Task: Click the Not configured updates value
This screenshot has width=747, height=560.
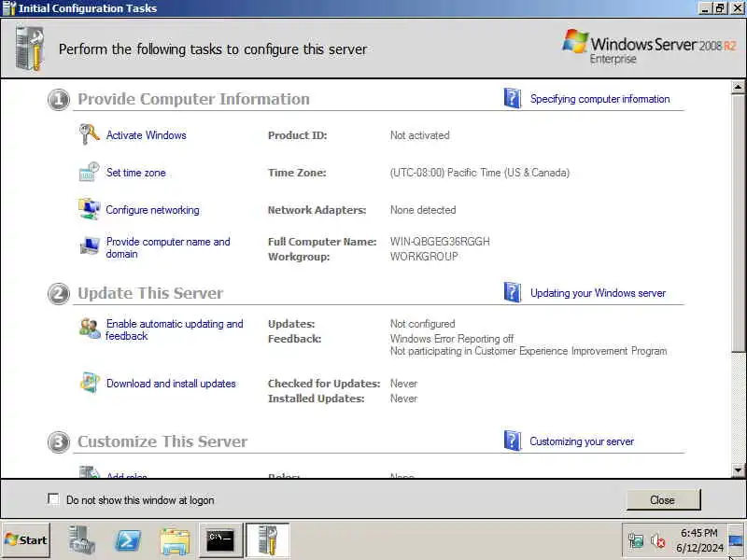Action: 423,324
